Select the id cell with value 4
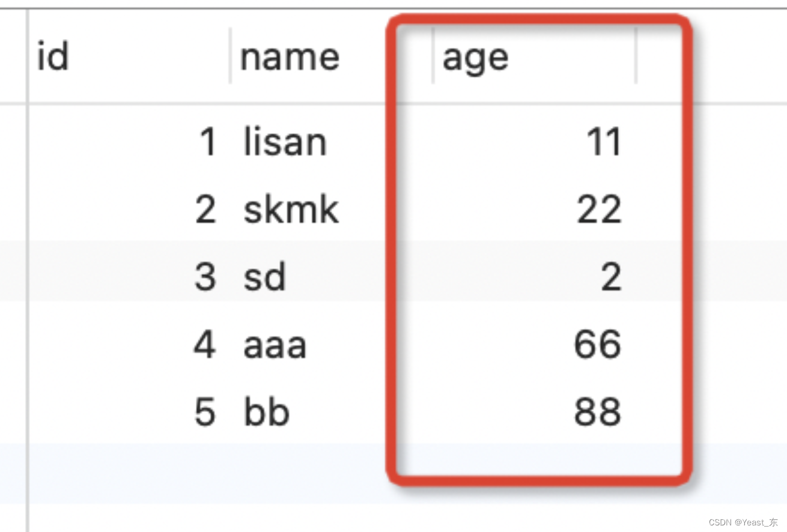The image size is (787, 532). click(x=205, y=345)
